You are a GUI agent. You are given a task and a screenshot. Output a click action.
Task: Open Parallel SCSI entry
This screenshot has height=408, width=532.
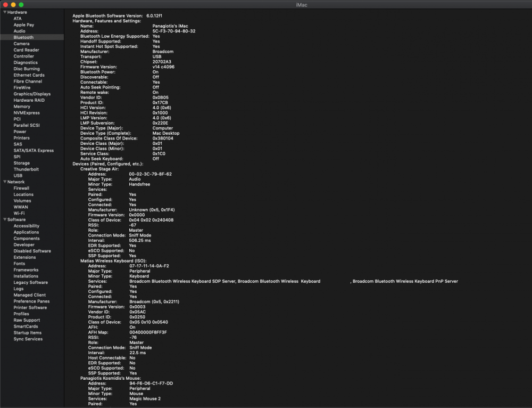(27, 125)
